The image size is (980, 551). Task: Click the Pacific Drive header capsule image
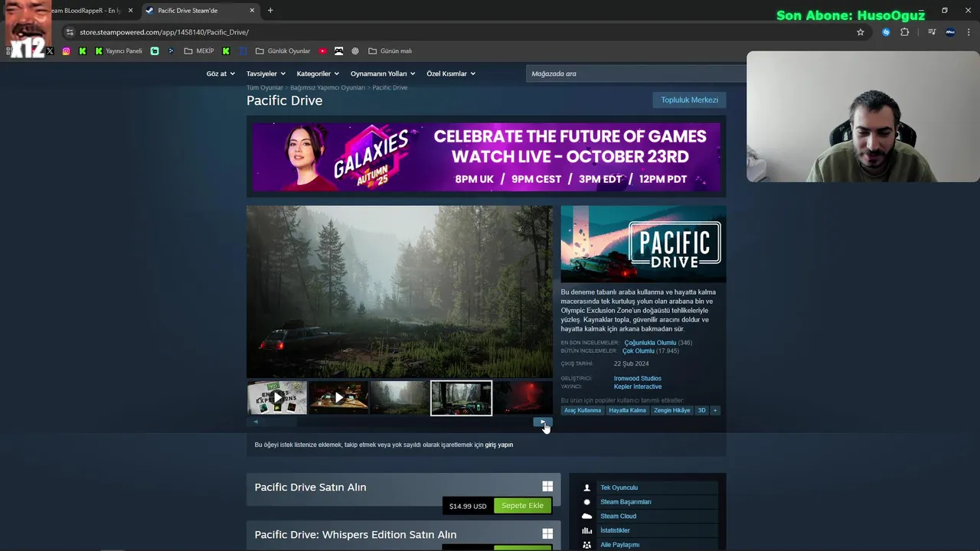pyautogui.click(x=643, y=244)
